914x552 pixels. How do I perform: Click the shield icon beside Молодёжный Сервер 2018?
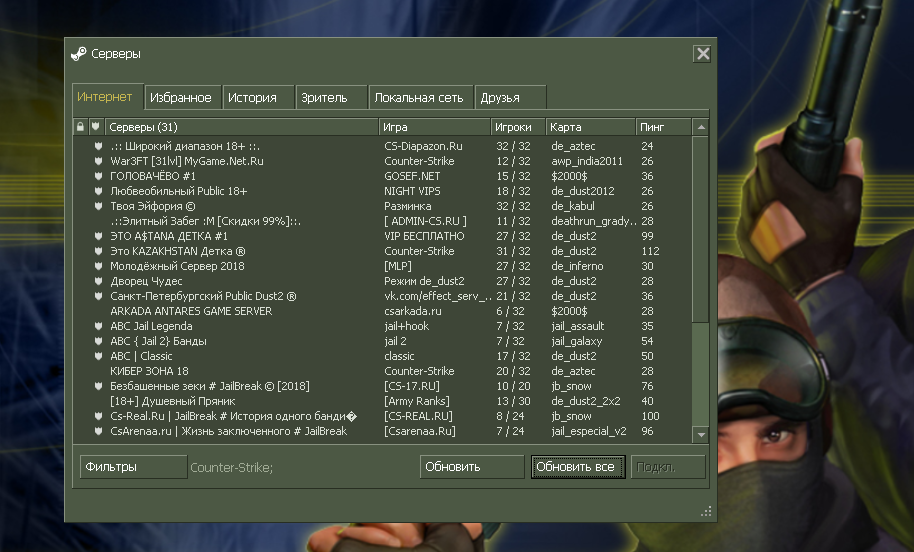pyautogui.click(x=99, y=266)
